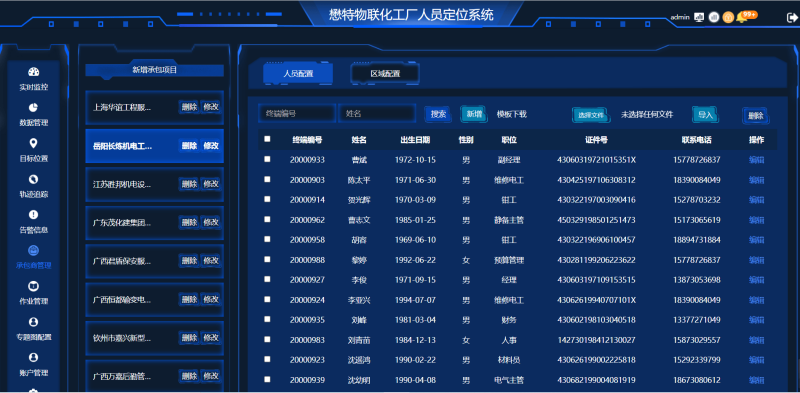This screenshot has height=393, width=800.
Task: Open the 账户管理 user icon
Action: [x=34, y=358]
